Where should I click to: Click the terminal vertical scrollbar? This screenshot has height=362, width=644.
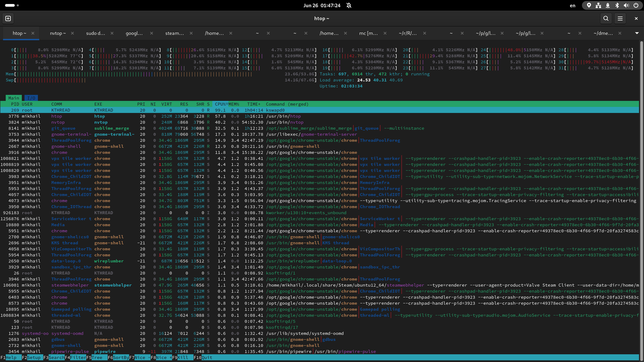point(641,201)
